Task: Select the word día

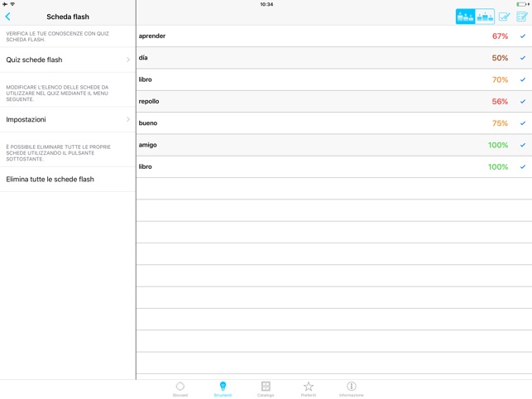Action: click(x=143, y=58)
